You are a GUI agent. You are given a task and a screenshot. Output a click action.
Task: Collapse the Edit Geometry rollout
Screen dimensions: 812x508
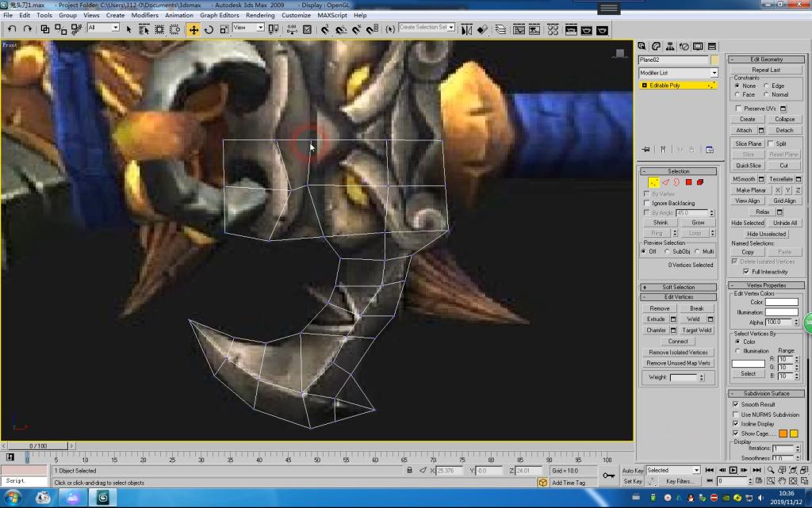pos(767,59)
